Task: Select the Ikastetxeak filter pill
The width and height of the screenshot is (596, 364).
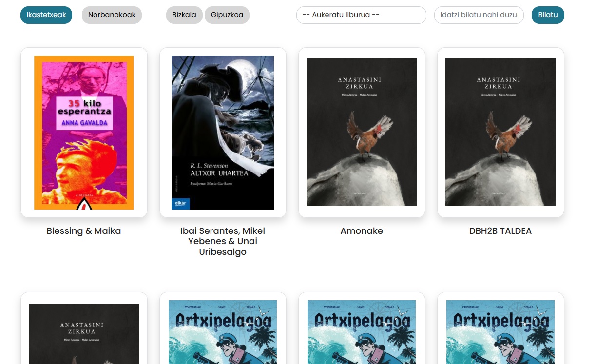Action: (46, 15)
